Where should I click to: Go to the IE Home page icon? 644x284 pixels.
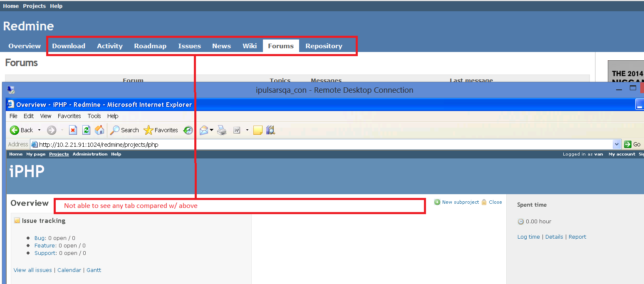coord(99,130)
